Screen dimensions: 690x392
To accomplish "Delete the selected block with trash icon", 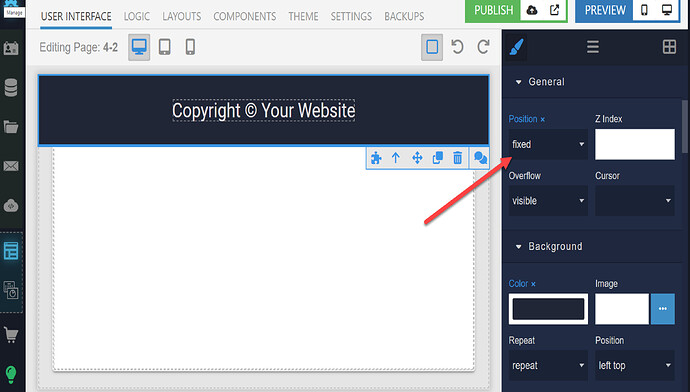I will click(x=458, y=158).
